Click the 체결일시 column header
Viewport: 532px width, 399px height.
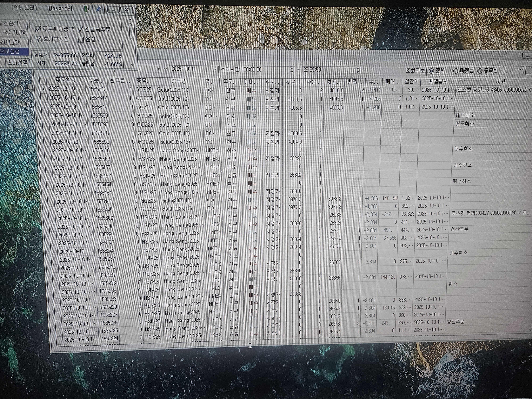coord(438,82)
